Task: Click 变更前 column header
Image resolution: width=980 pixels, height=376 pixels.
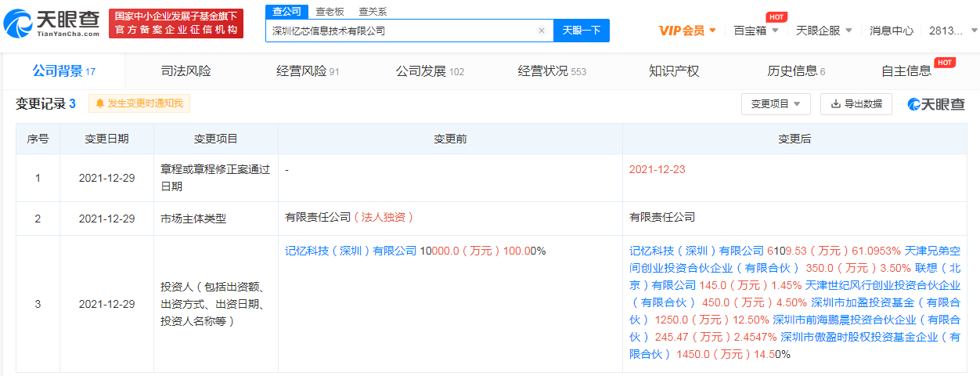Action: (x=450, y=139)
